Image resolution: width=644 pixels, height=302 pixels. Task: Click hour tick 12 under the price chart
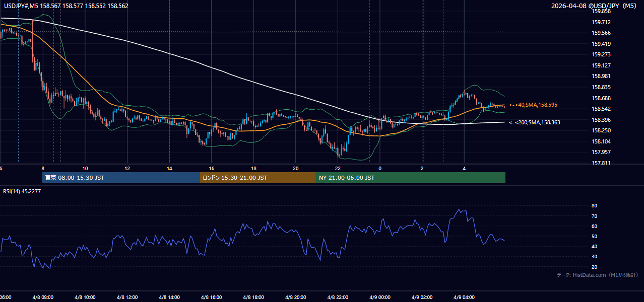coord(127,169)
